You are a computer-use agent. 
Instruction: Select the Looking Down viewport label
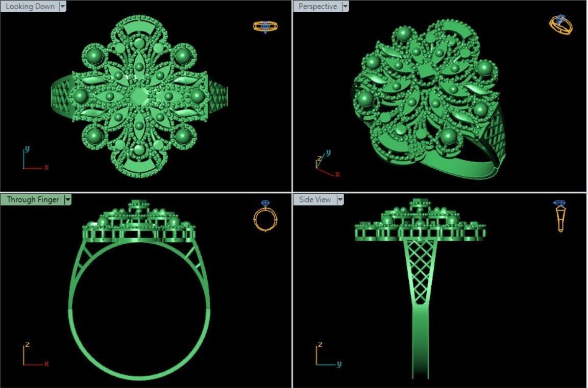pos(30,6)
